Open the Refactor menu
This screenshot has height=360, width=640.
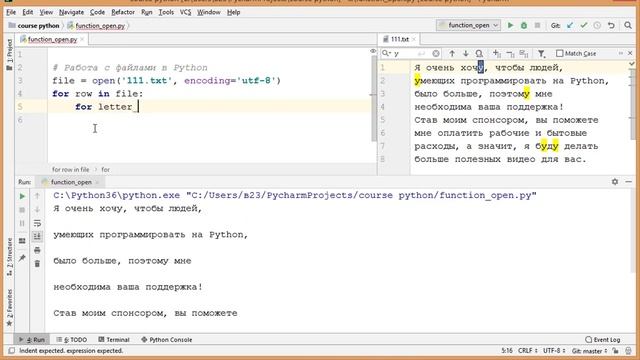(123, 12)
